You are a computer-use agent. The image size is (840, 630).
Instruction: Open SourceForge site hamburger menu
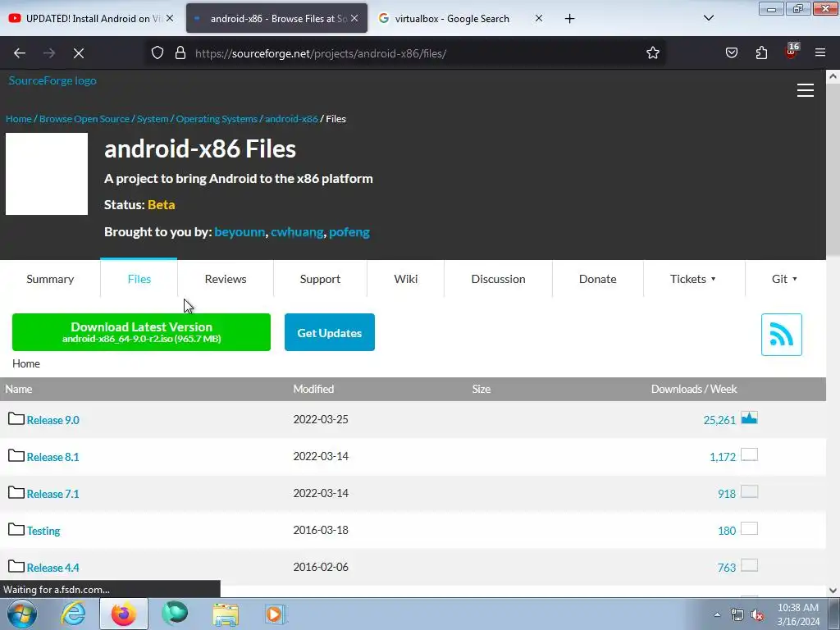(x=806, y=90)
